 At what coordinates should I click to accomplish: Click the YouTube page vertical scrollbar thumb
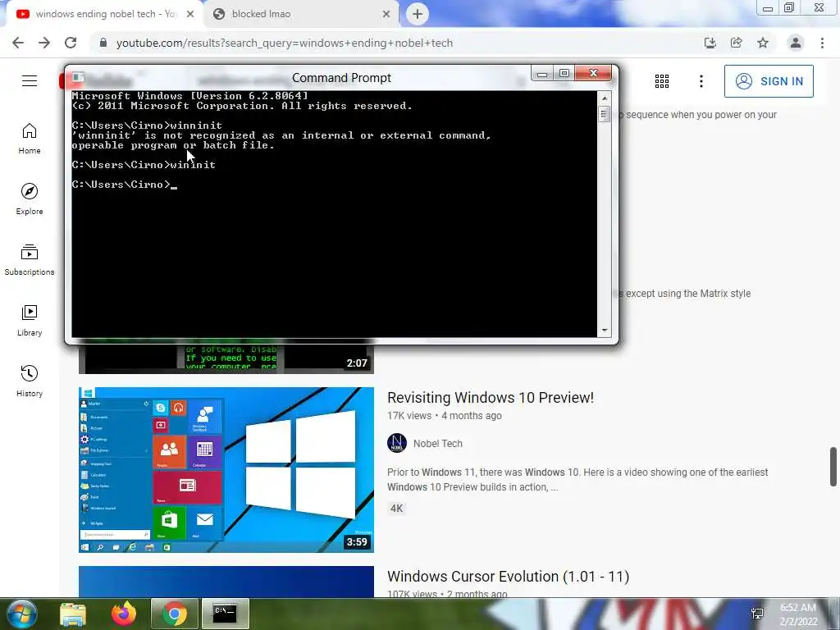point(833,467)
